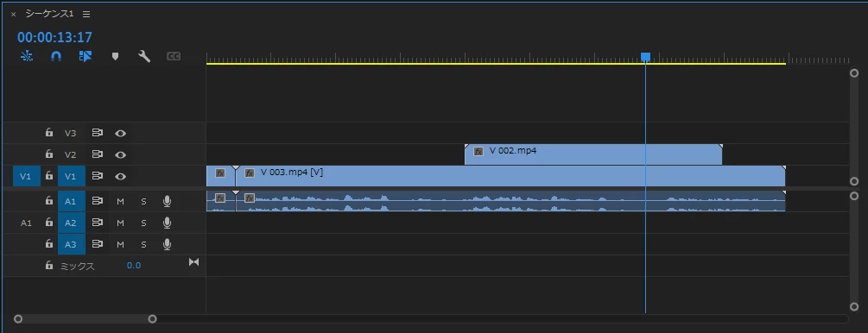Click right handle of horizontal zoom bar
Viewport: 868px width, 333px height.
[x=152, y=318]
